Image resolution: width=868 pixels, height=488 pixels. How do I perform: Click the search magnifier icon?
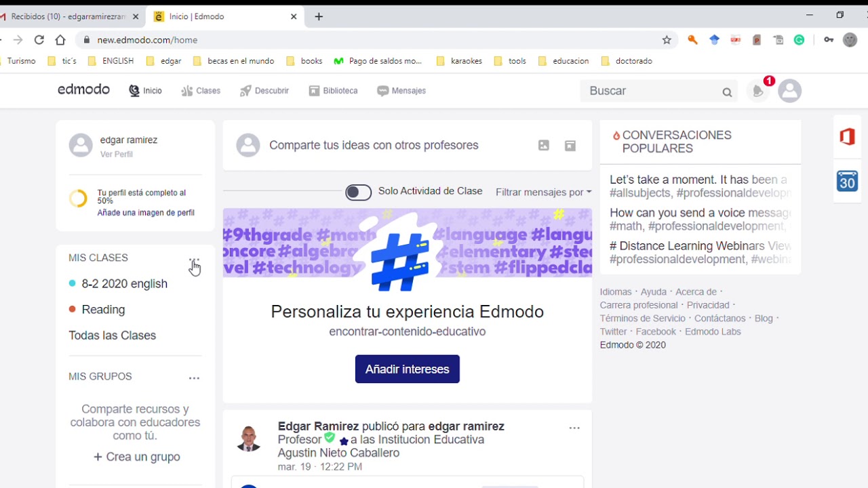point(727,92)
